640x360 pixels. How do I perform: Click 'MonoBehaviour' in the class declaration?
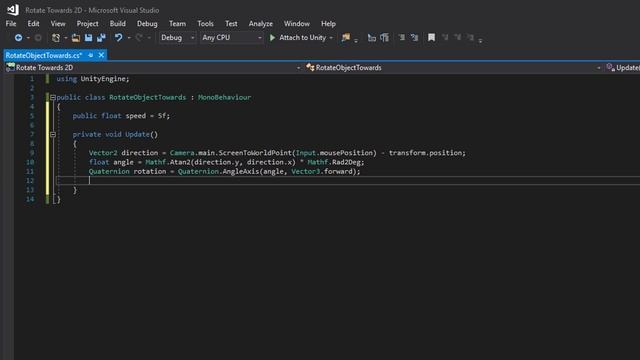[x=224, y=97]
